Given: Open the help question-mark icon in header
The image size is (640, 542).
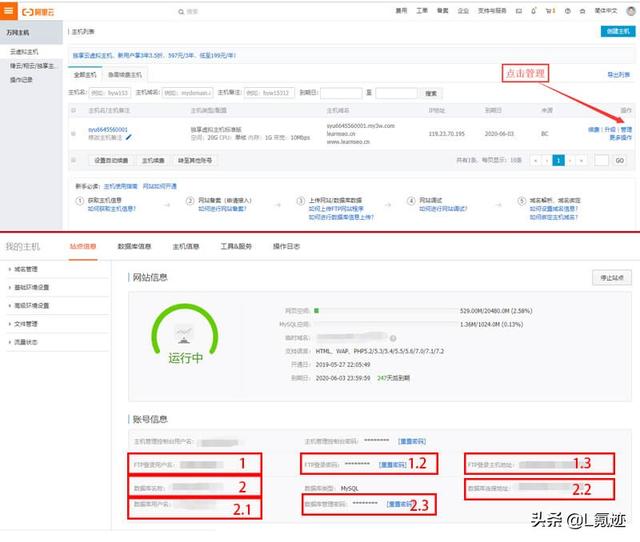Looking at the screenshot, I should tap(567, 11).
